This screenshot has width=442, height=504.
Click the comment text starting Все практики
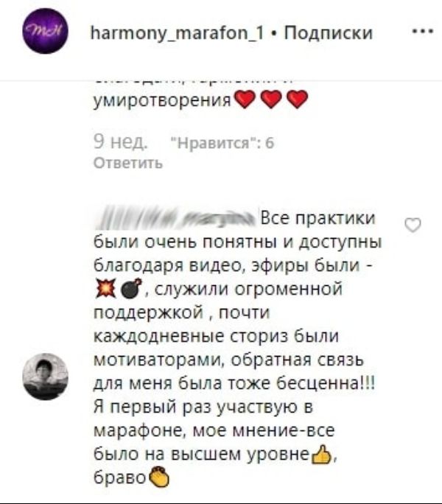pyautogui.click(x=238, y=348)
